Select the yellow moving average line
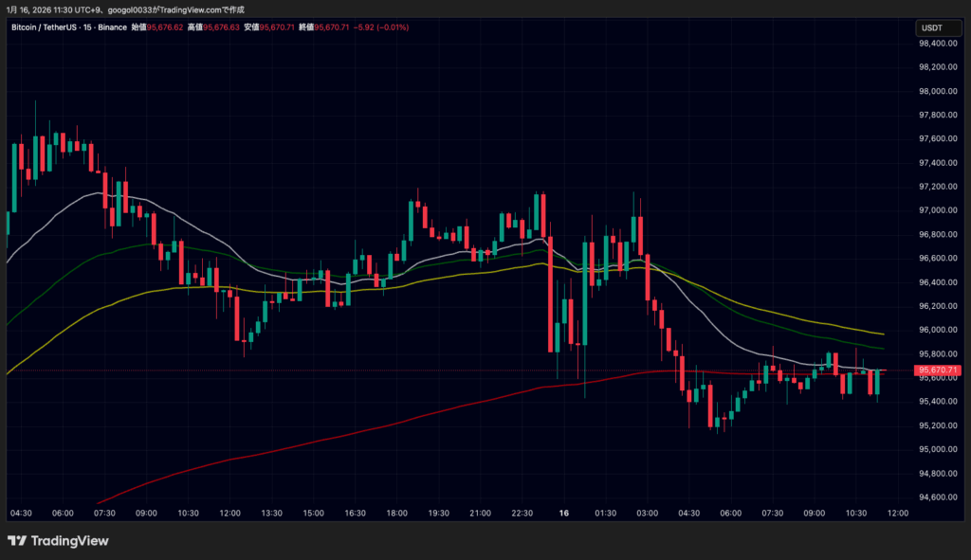971x560 pixels. point(433,279)
